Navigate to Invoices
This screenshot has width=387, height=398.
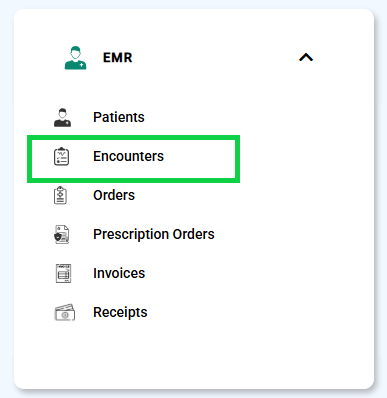(119, 273)
